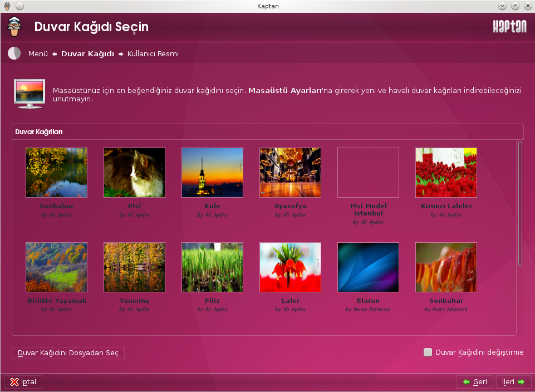535x392 pixels.
Task: Click the Menü breadcrumb step
Action: tap(38, 53)
